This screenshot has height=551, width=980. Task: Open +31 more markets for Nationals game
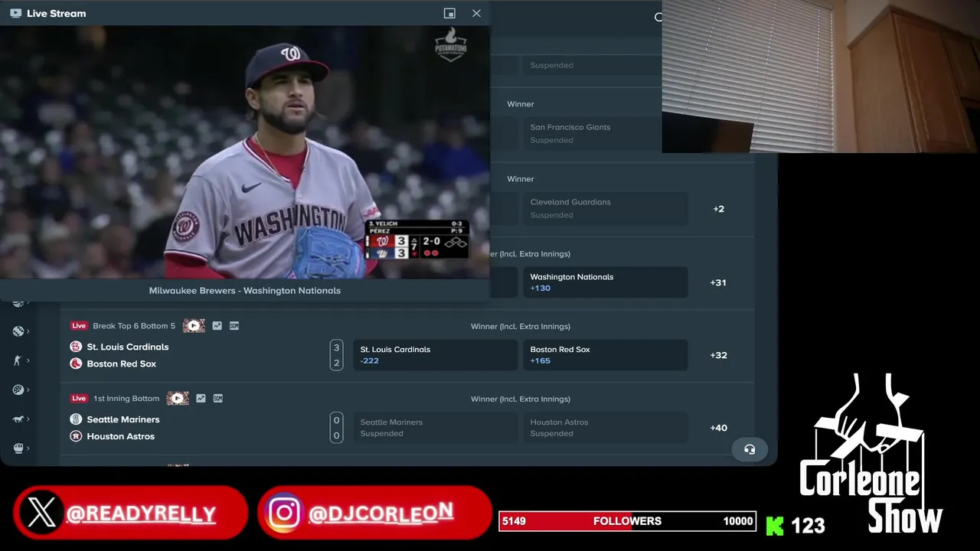718,282
